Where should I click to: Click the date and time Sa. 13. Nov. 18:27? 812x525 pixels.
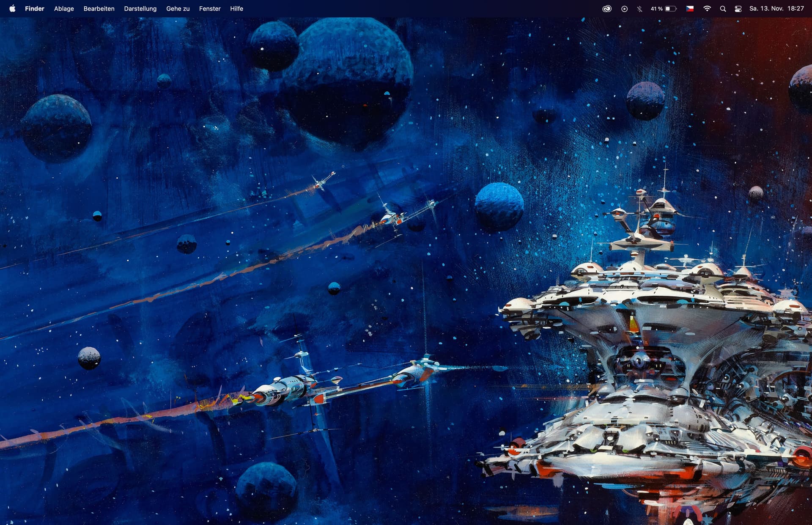776,8
